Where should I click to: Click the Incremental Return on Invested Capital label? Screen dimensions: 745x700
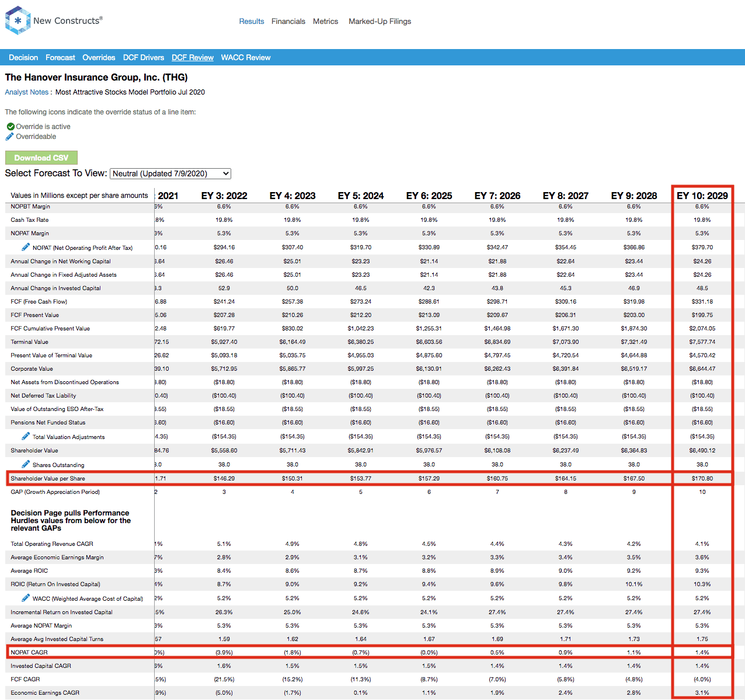[x=61, y=612]
